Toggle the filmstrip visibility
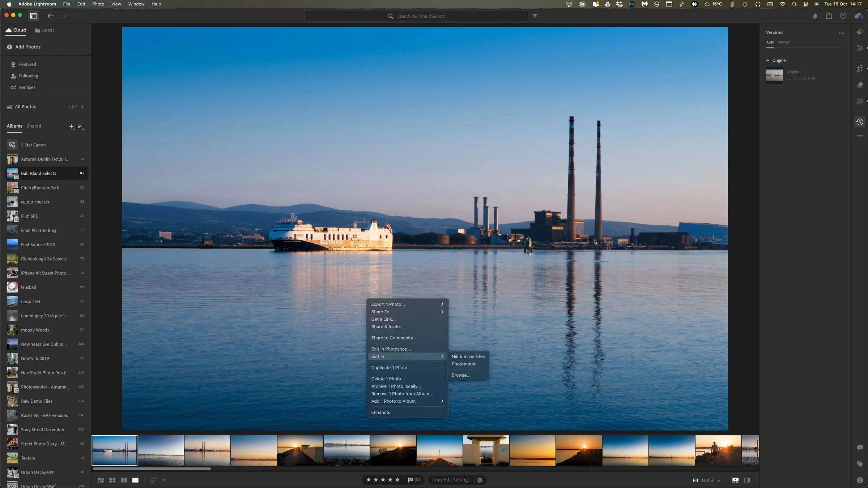The height and width of the screenshot is (488, 868). click(x=735, y=480)
